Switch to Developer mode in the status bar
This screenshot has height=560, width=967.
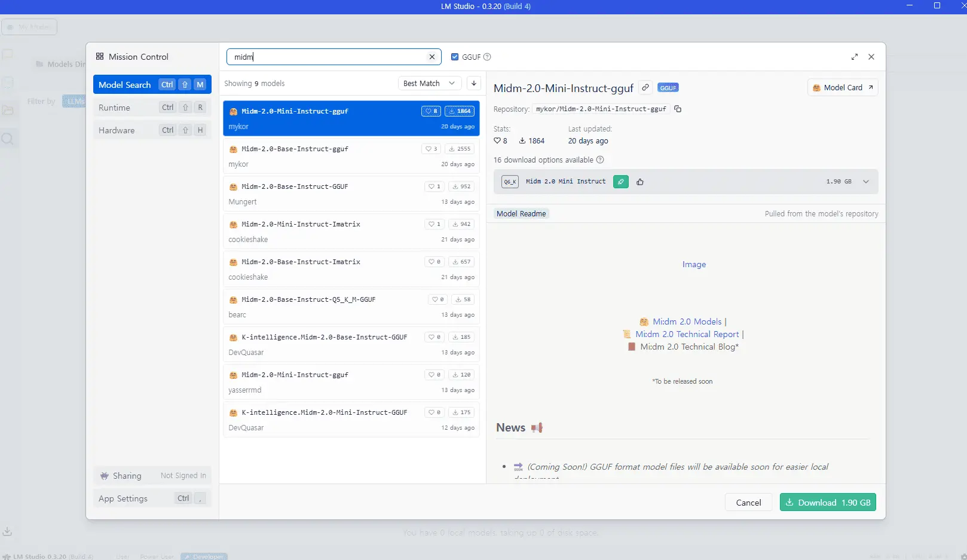(204, 556)
